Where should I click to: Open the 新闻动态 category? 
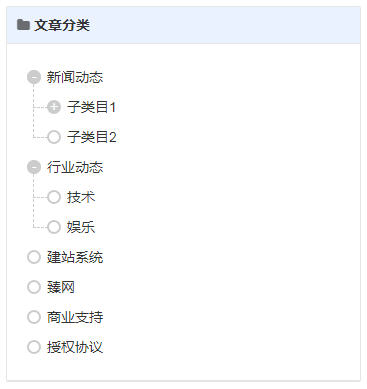[x=75, y=77]
